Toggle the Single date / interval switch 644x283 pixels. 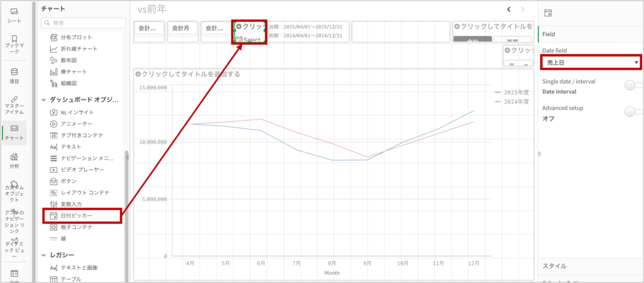click(633, 86)
